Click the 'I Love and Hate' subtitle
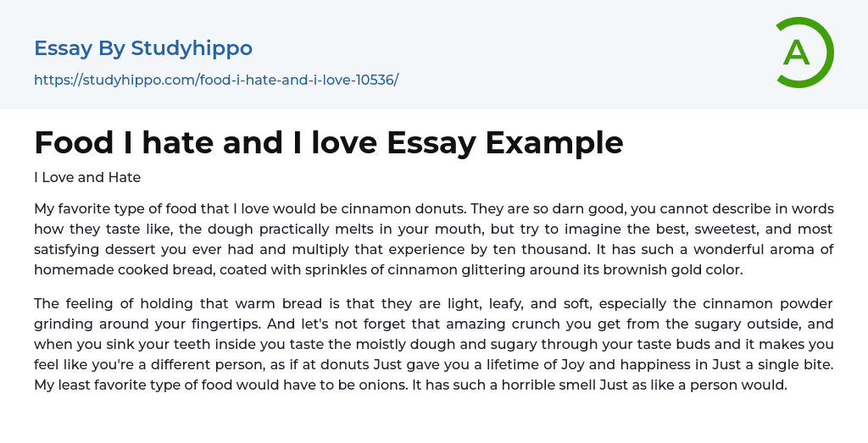 (87, 177)
